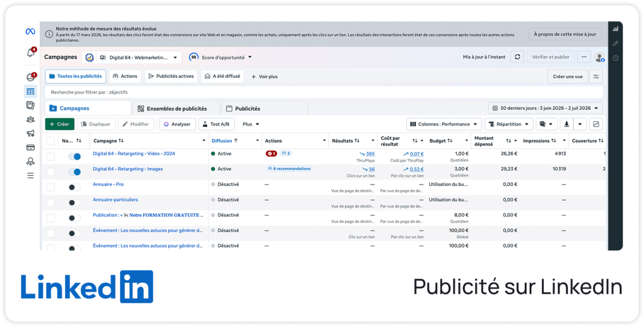Click the download export icon
The image size is (644, 327).
567,124
